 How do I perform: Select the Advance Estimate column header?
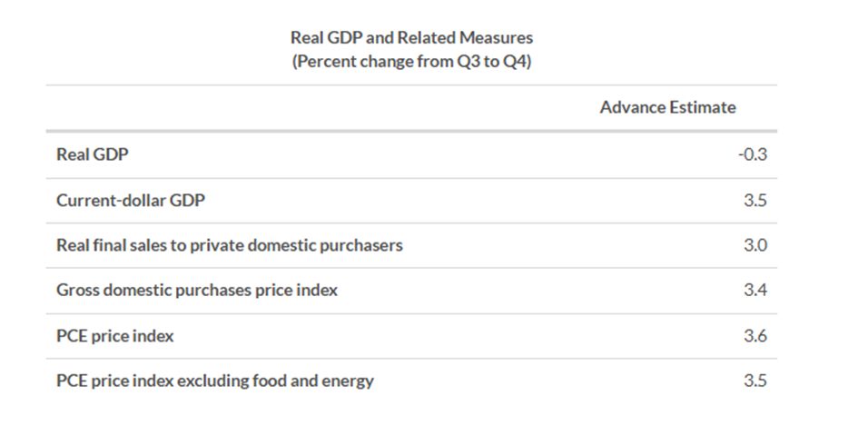667,107
